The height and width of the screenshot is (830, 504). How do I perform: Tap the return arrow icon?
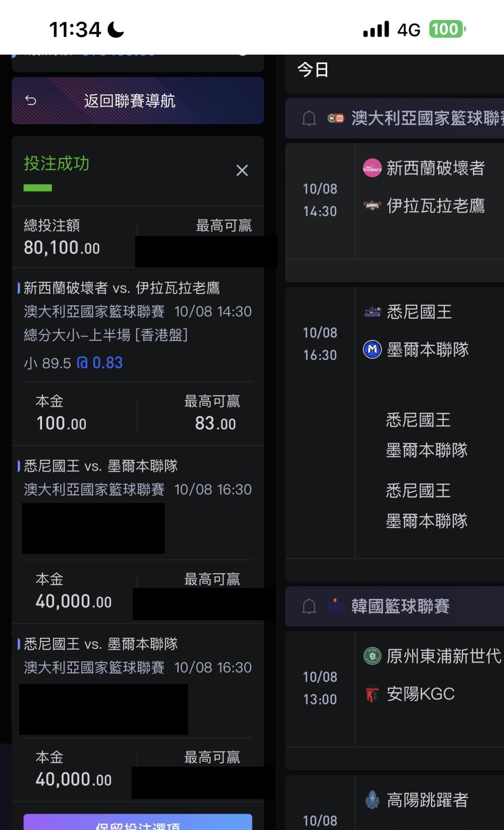click(x=31, y=100)
